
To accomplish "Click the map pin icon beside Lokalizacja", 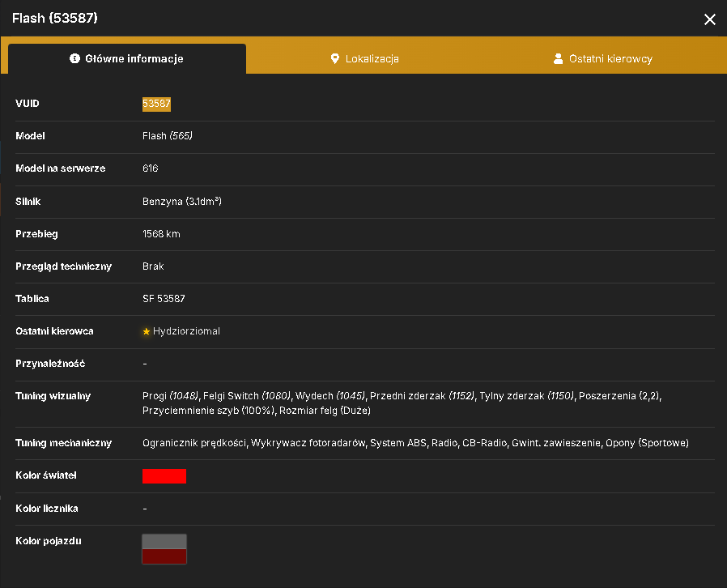I will click(334, 59).
